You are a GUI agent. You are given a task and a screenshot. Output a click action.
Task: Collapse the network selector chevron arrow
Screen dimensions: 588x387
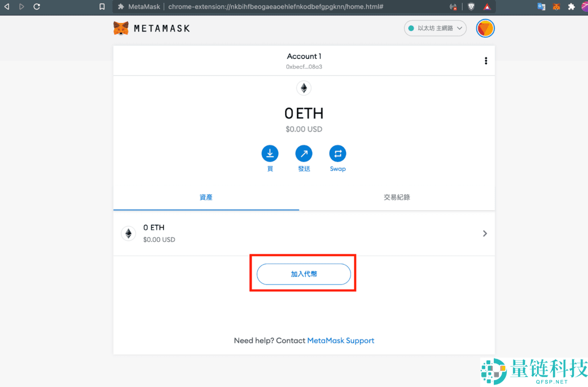[460, 28]
